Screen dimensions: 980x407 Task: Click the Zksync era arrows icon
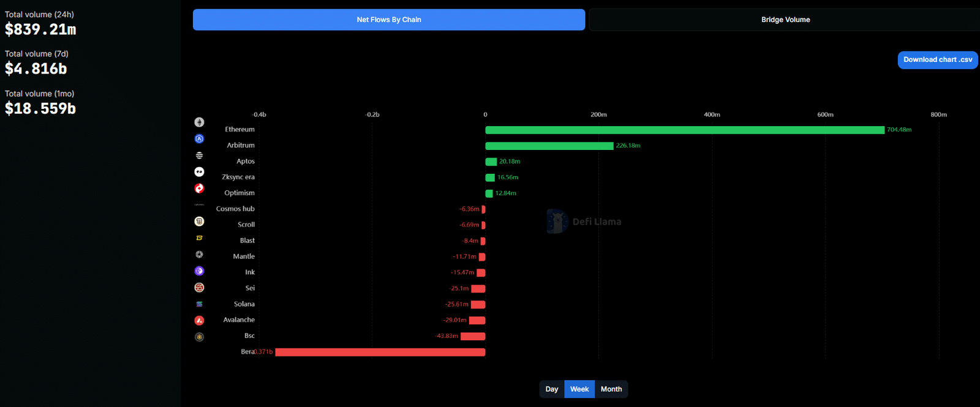[199, 172]
